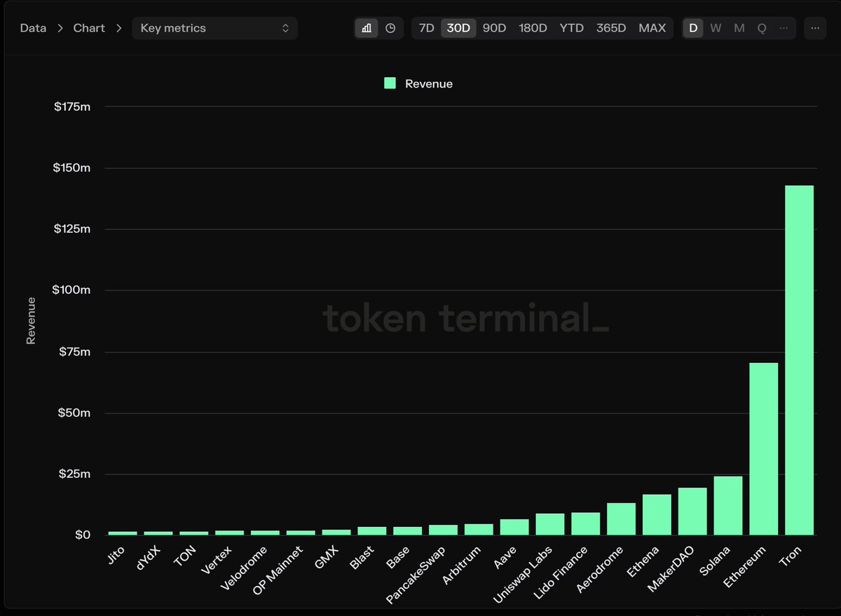Select the 180D time range
This screenshot has height=616, width=841.
533,28
